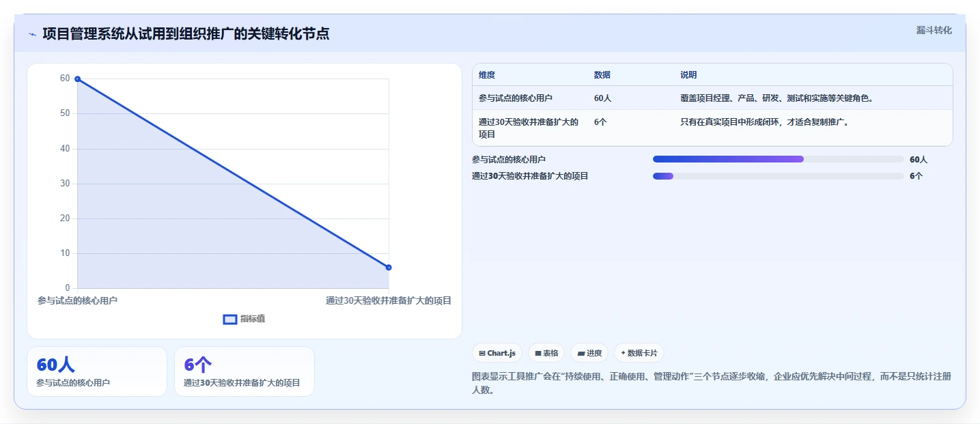Viewport: 980px width, 424px height.
Task: Click the 参与试点的核心用户 progress bar
Action: tap(779, 159)
